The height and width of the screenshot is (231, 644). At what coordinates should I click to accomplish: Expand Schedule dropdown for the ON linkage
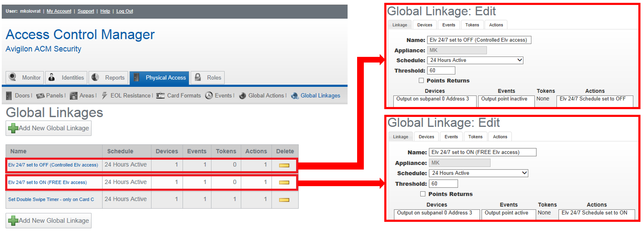(524, 173)
